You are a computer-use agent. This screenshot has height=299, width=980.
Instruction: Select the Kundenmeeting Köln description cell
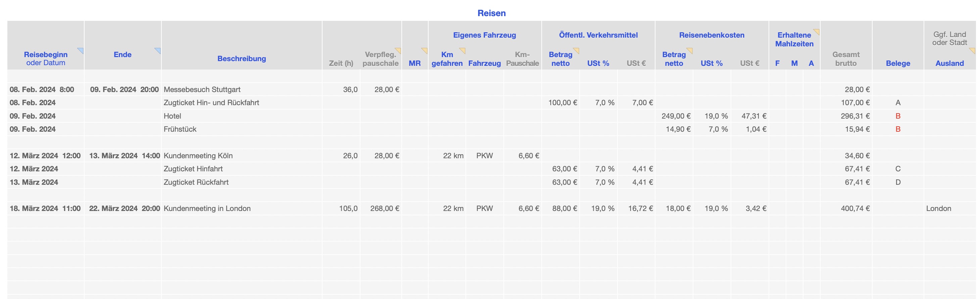pos(198,156)
